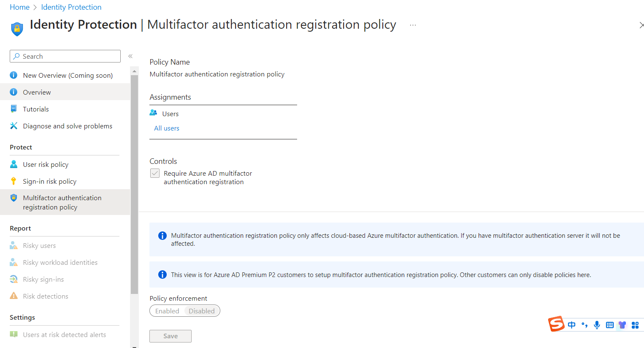This screenshot has width=644, height=348.
Task: Open User risk policy
Action: click(46, 164)
